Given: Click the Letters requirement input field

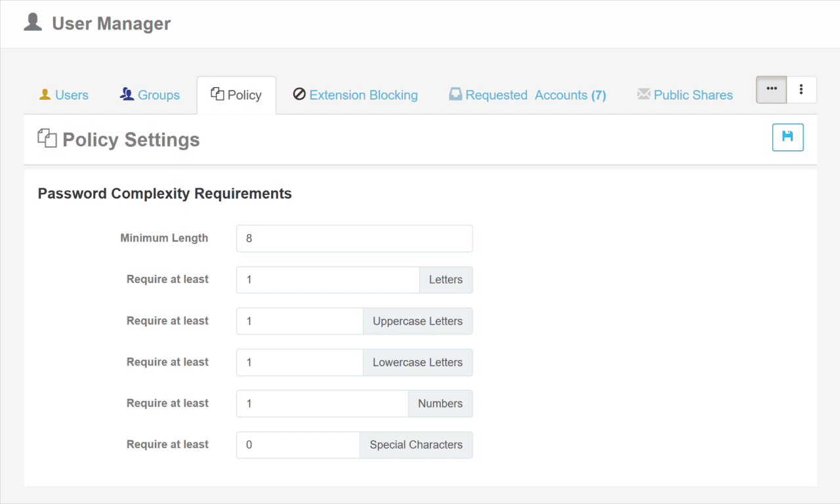Looking at the screenshot, I should pos(327,280).
